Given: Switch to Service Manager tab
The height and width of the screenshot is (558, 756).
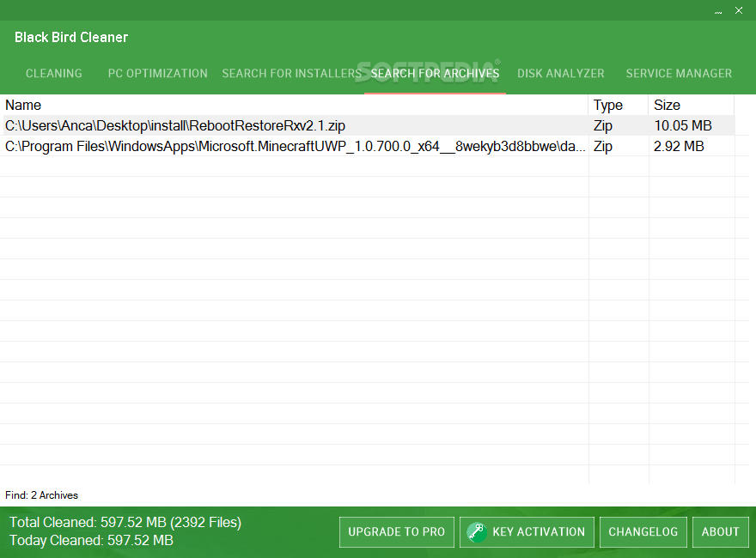Looking at the screenshot, I should (x=679, y=73).
